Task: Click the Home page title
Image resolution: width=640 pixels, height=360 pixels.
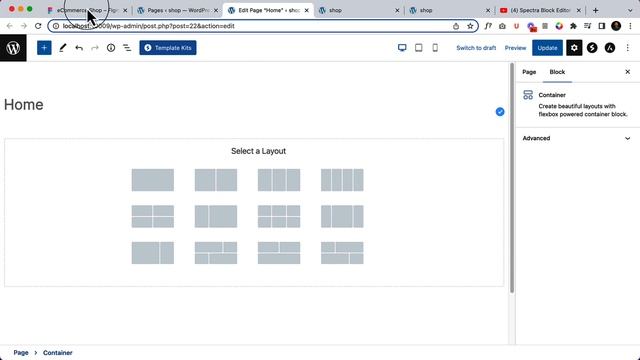Action: pos(24,104)
